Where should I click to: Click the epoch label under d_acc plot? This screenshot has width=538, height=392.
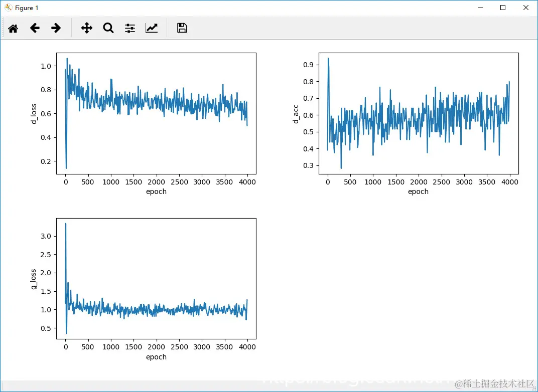point(418,192)
